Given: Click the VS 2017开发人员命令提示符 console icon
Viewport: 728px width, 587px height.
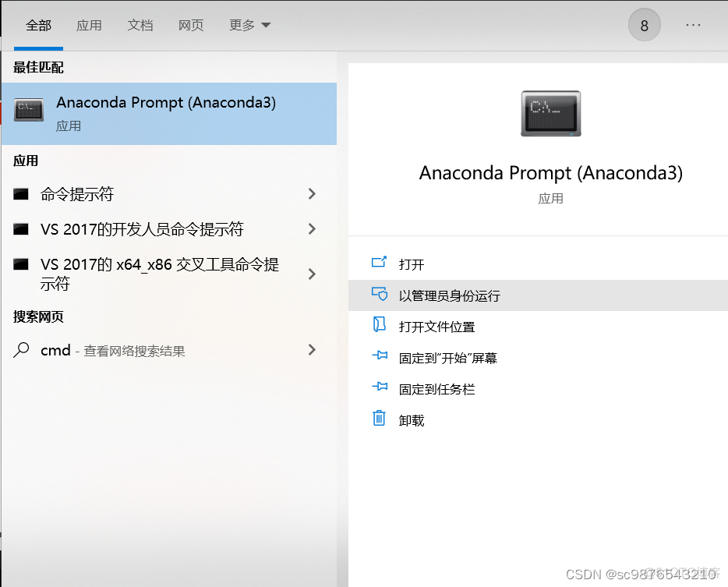Looking at the screenshot, I should (21, 229).
